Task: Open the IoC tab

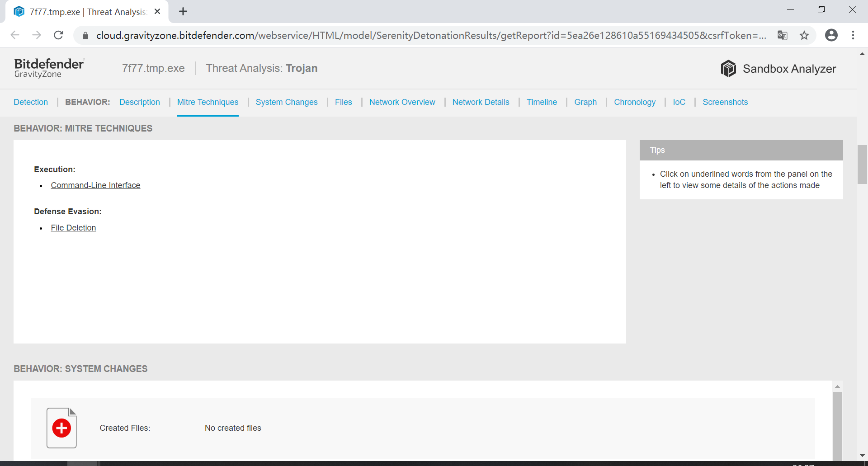Action: 679,102
